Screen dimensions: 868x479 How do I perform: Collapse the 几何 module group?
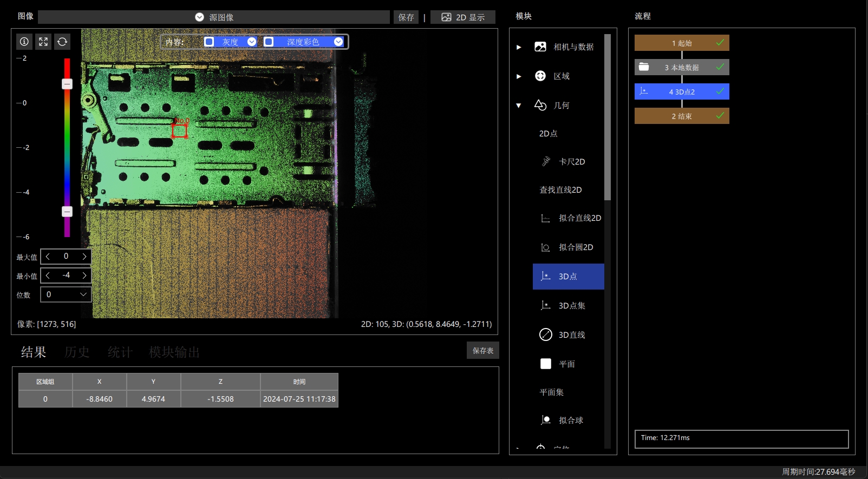tap(519, 106)
